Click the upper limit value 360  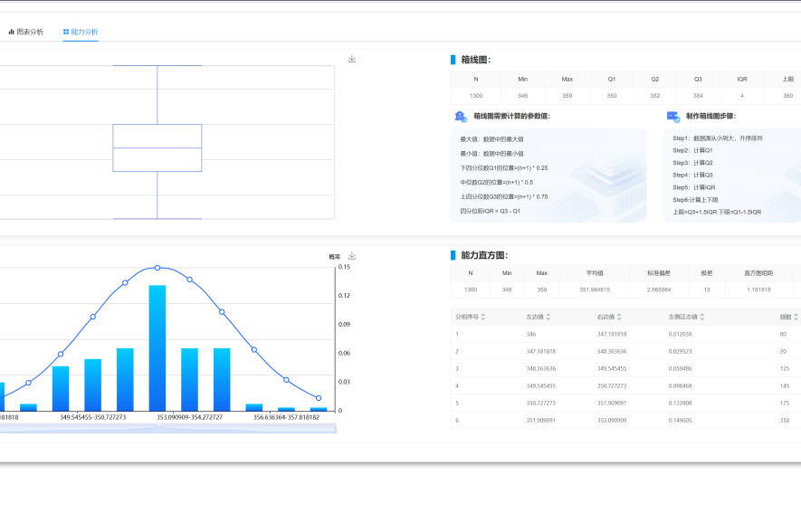(x=787, y=96)
